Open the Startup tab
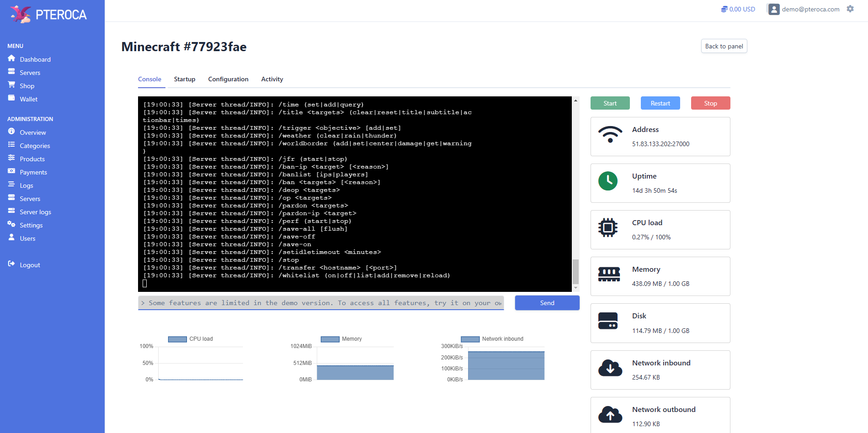 click(x=185, y=79)
